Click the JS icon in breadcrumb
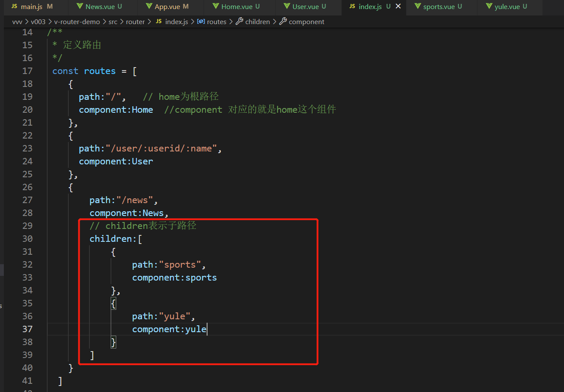 pos(158,22)
